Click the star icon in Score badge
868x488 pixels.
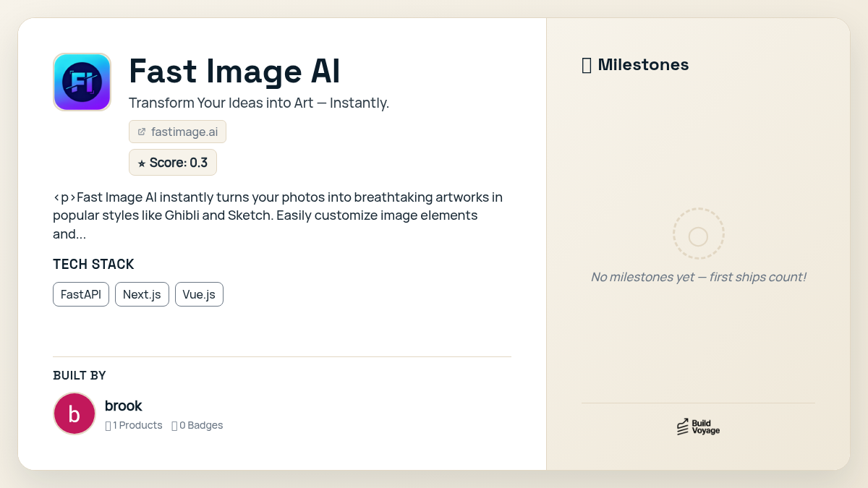[x=142, y=163]
